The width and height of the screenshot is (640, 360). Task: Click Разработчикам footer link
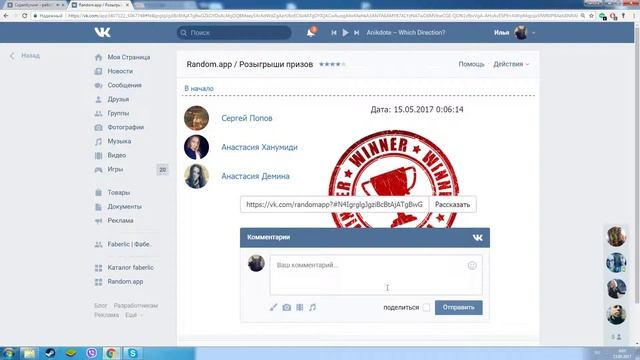[136, 306]
